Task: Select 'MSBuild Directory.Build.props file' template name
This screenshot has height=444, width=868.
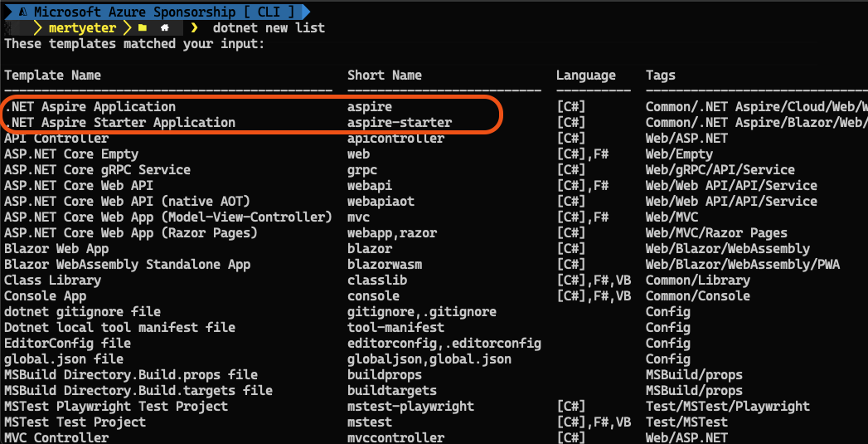Action: [x=131, y=375]
